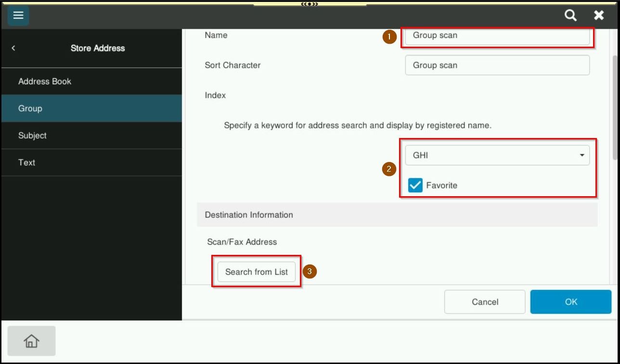Image resolution: width=620 pixels, height=364 pixels.
Task: Click the top center panel handle
Action: 310,4
